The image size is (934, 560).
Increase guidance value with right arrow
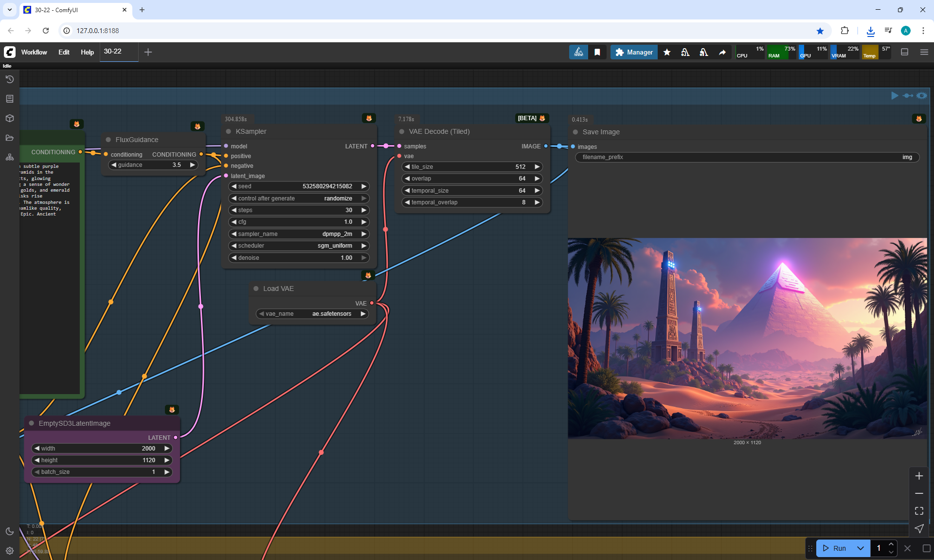pos(193,165)
